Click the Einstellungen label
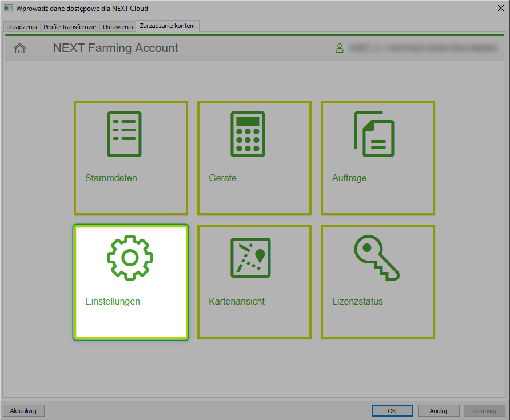Viewport: 510px width, 420px height. 113,301
